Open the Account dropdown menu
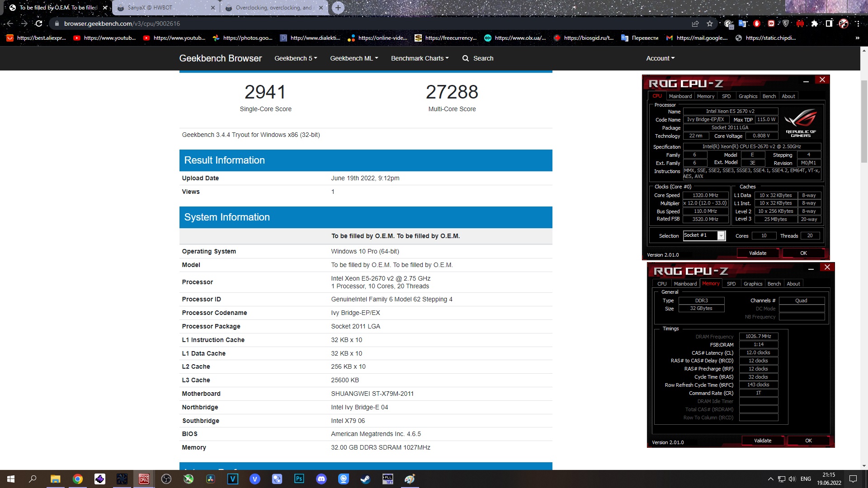868x488 pixels. coord(660,58)
